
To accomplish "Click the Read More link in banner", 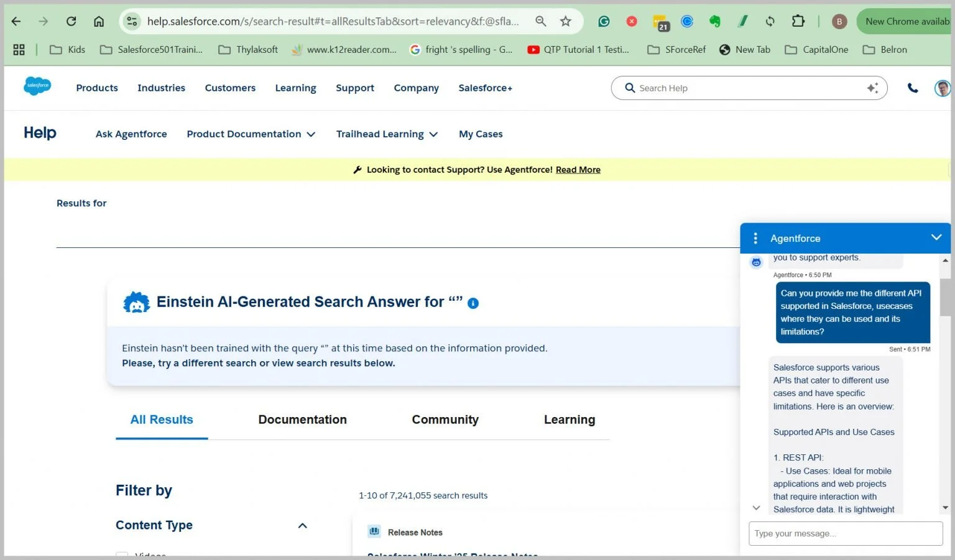I will point(578,170).
